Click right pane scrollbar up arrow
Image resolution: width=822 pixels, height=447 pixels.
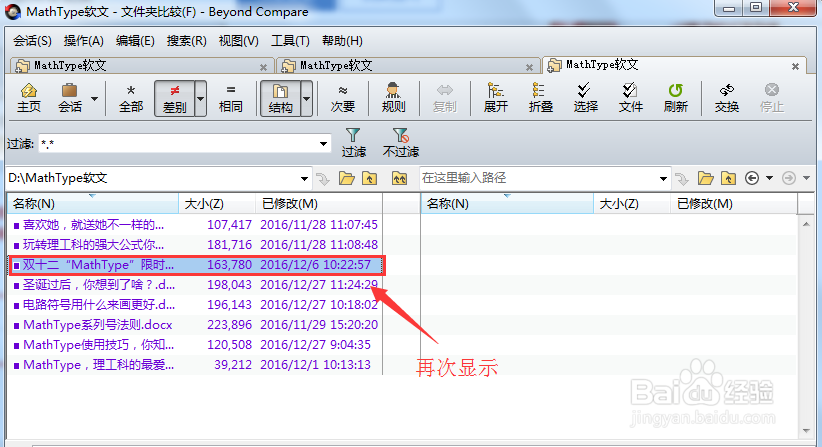[806, 224]
